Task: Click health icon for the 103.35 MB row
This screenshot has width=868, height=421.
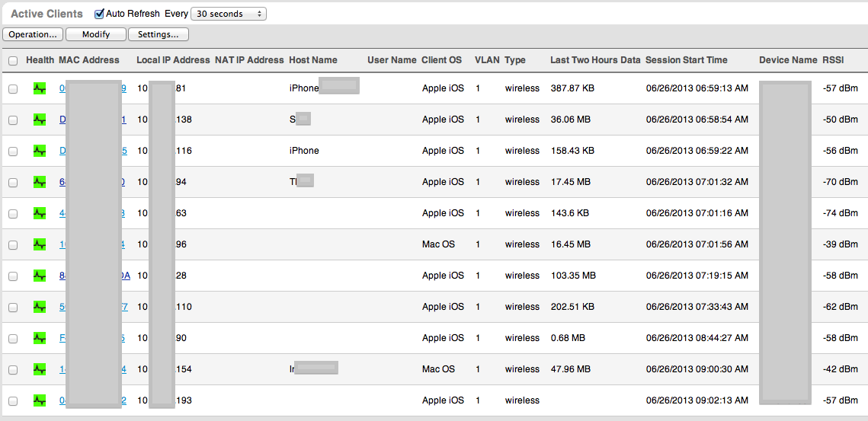Action: pyautogui.click(x=40, y=276)
